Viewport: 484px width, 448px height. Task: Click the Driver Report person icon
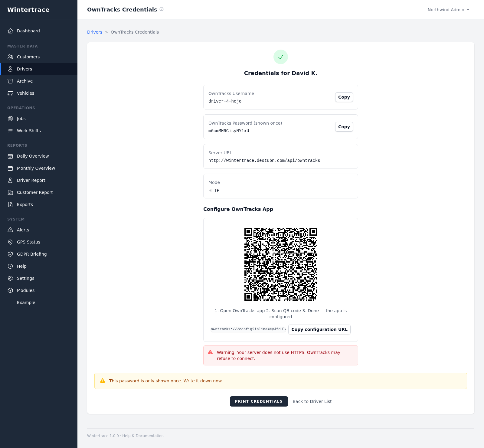click(x=10, y=180)
